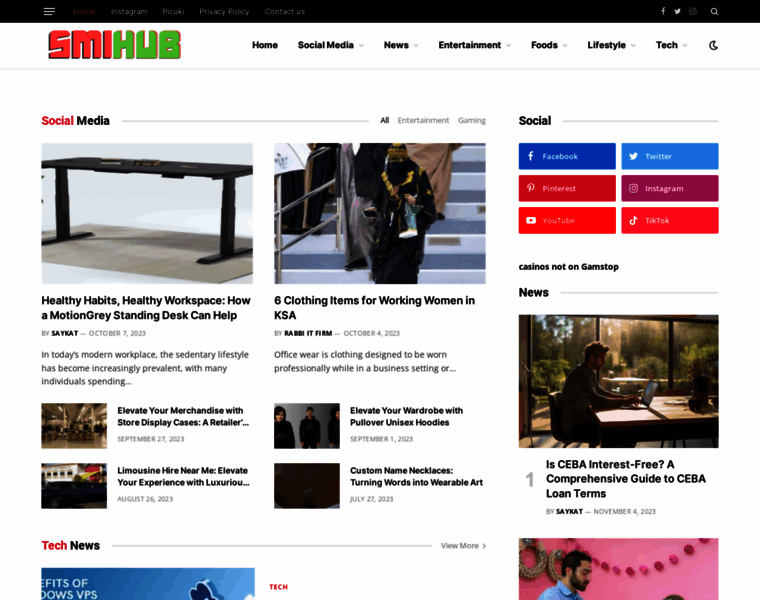Click the Twitter social button
760x600 pixels.
tap(670, 156)
